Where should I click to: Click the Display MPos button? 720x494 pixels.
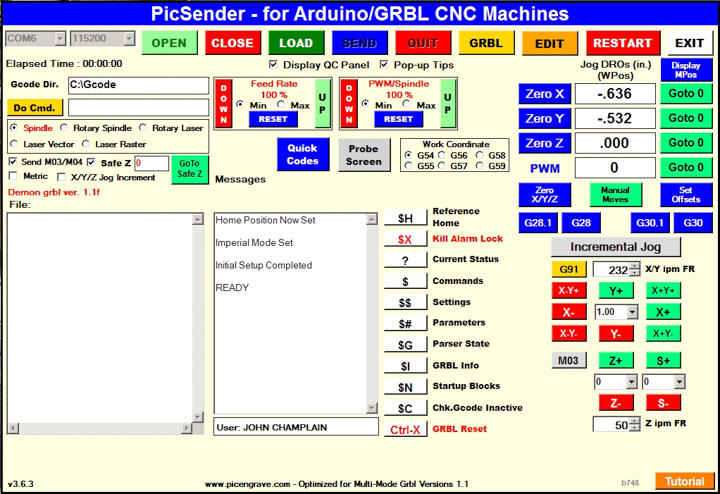(686, 70)
